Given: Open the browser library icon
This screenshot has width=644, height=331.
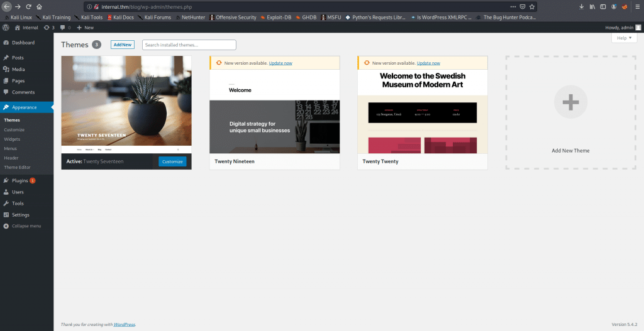Looking at the screenshot, I should [592, 6].
